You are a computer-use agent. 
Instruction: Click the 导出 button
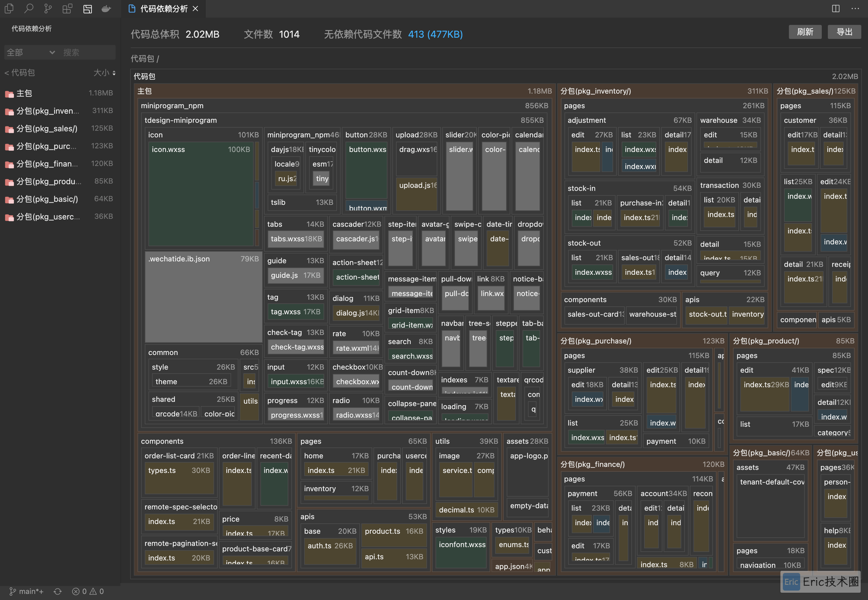click(x=844, y=32)
